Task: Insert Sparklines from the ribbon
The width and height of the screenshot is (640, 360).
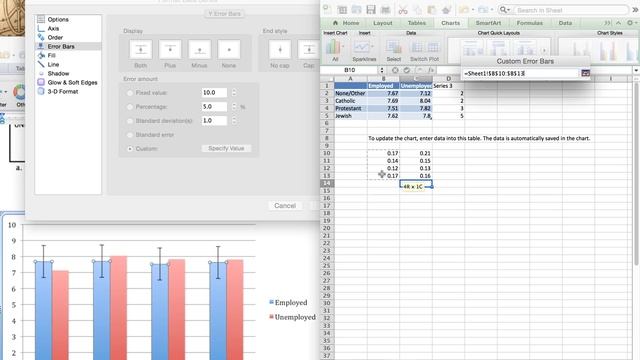Action: point(364,50)
